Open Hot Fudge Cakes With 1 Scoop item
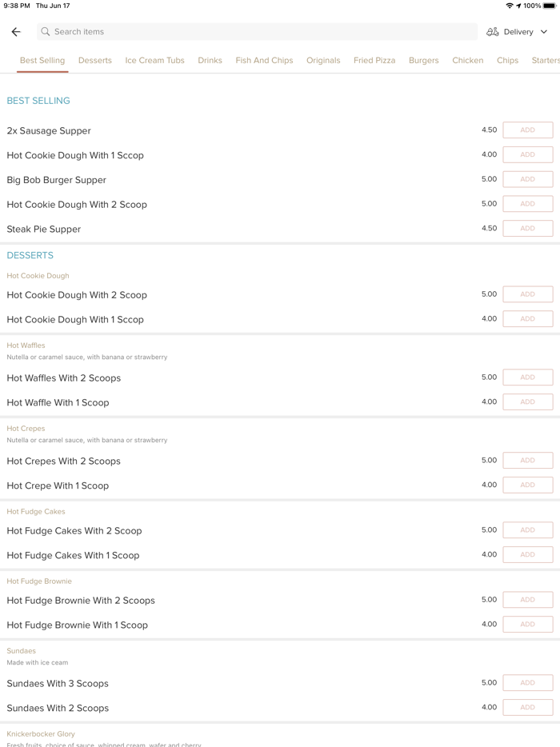This screenshot has width=560, height=747. pyautogui.click(x=73, y=556)
